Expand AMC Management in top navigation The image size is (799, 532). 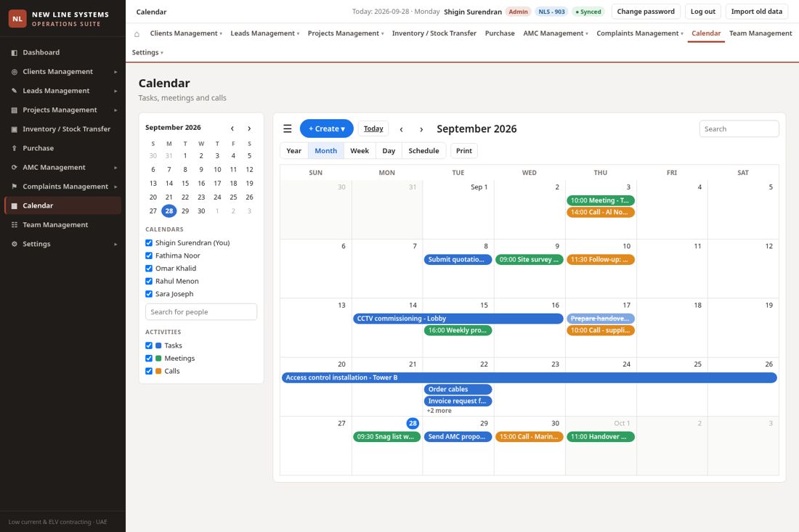click(x=556, y=33)
